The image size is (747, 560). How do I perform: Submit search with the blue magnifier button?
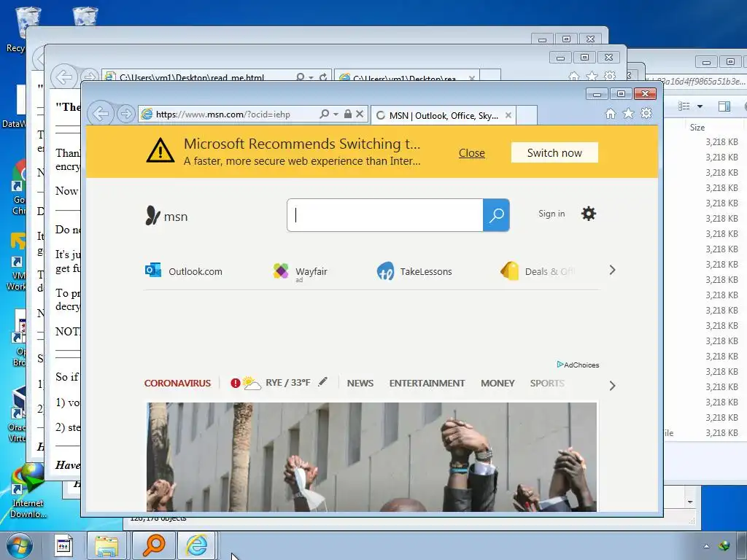tap(496, 215)
